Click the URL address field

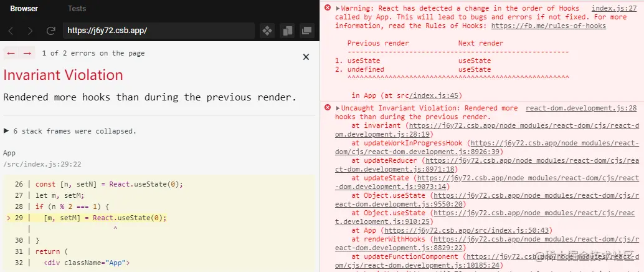159,31
